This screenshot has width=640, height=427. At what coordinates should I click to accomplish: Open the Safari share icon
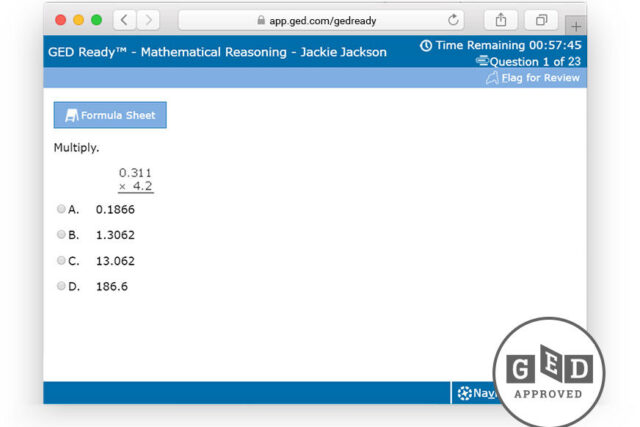tap(501, 20)
